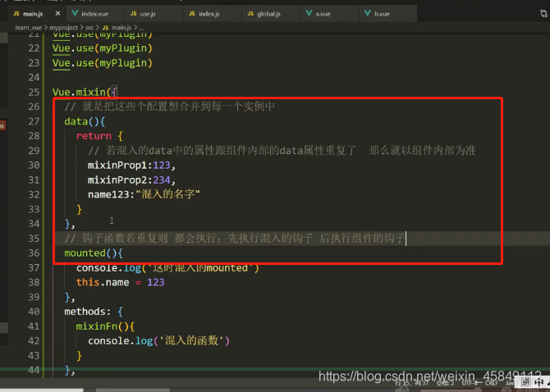The height and width of the screenshot is (392, 550).
Task: Click Vue.use(myPlugin) on line 23
Action: pyautogui.click(x=103, y=63)
